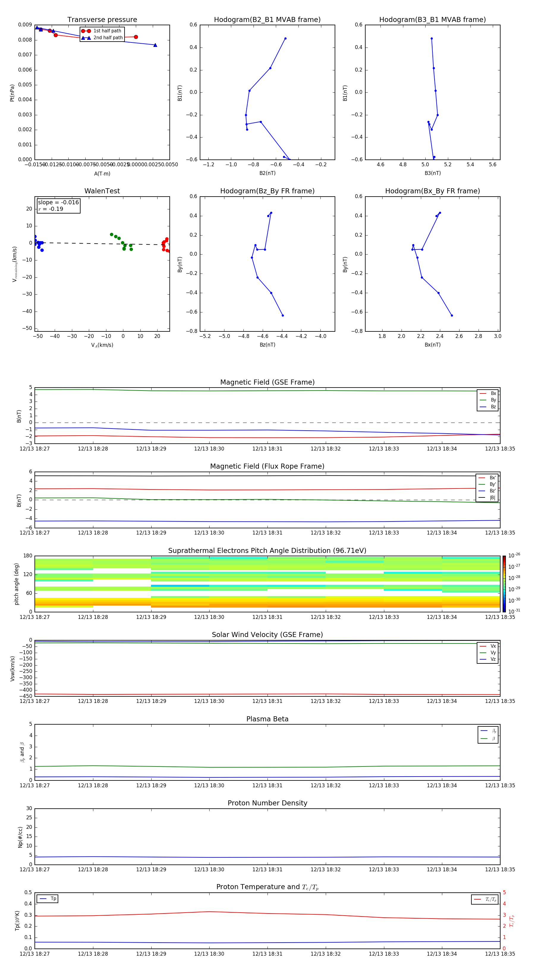Click the last blue triangle in Transverse pressure
Viewport: 535px width, 980px height.
click(x=155, y=45)
